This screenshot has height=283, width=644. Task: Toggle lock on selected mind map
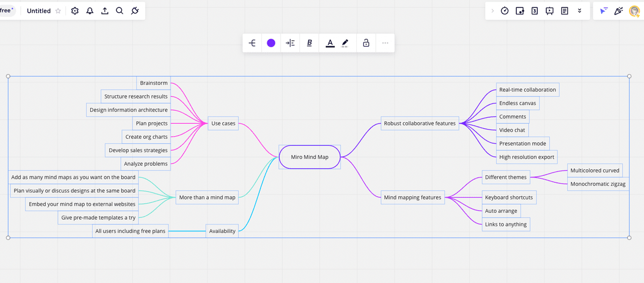tap(366, 43)
